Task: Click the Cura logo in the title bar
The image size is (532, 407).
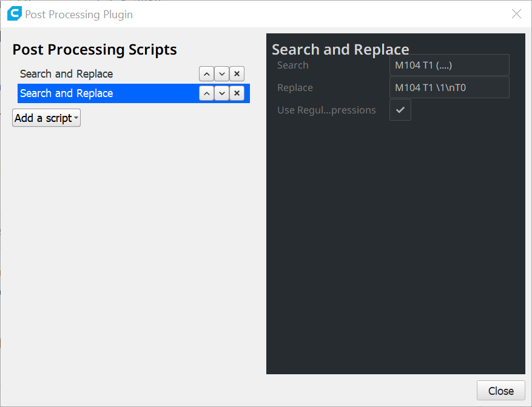Action: pos(14,14)
